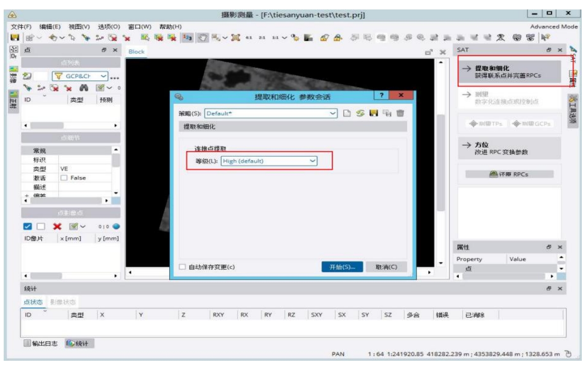The height and width of the screenshot is (369, 588).
Task: Click the save icon in main toolbar
Action: point(15,38)
